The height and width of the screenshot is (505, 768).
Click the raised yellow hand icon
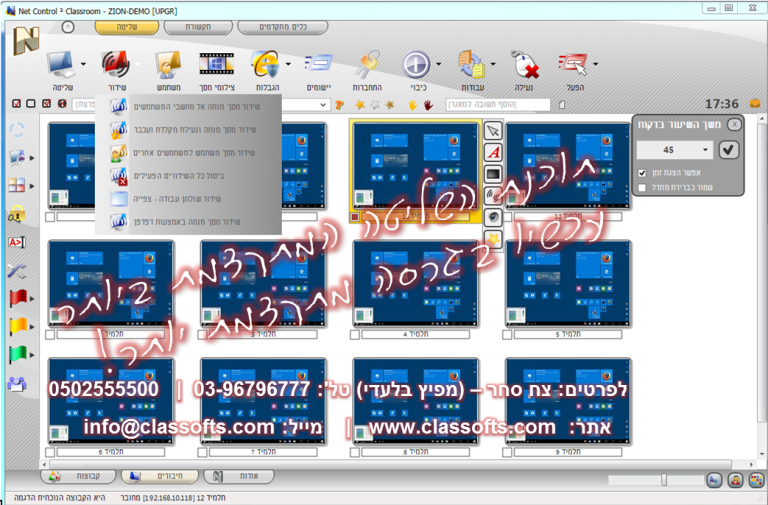pos(413,105)
